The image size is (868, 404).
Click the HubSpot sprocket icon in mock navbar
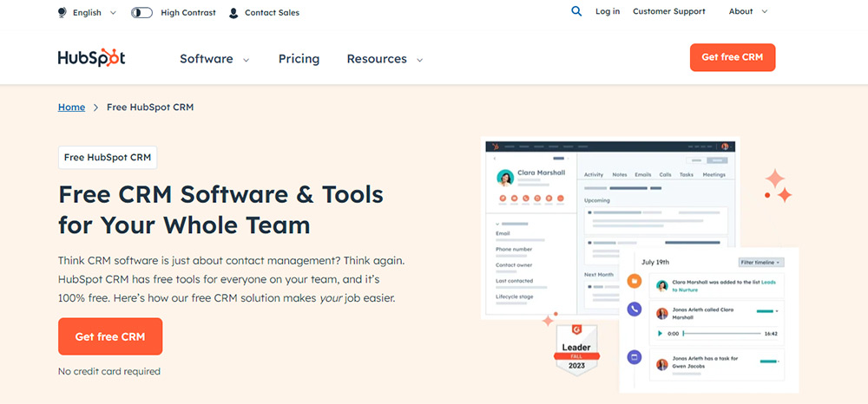(496, 147)
